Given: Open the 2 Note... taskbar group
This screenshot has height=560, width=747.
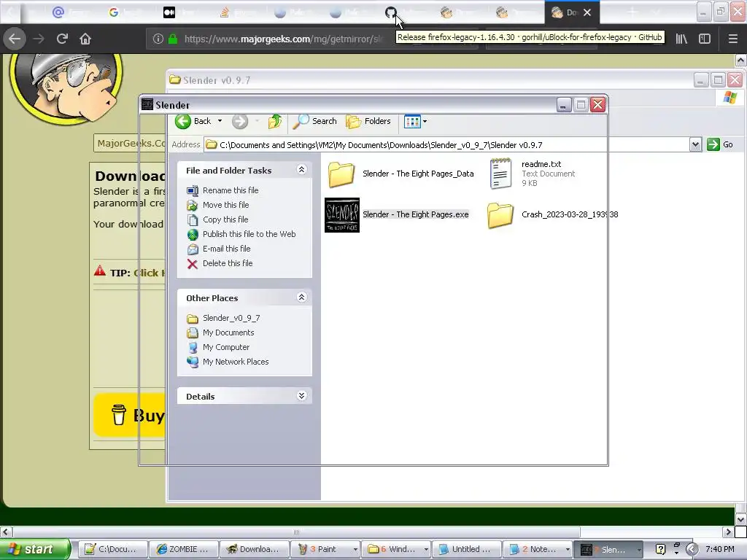Looking at the screenshot, I should [538, 549].
